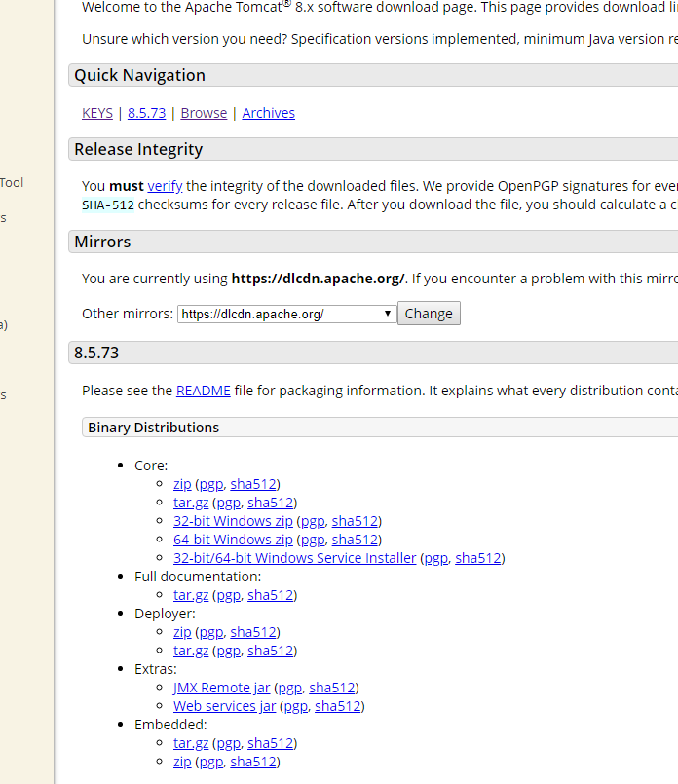Open sha512 for 32-bit Windows zip

(355, 521)
